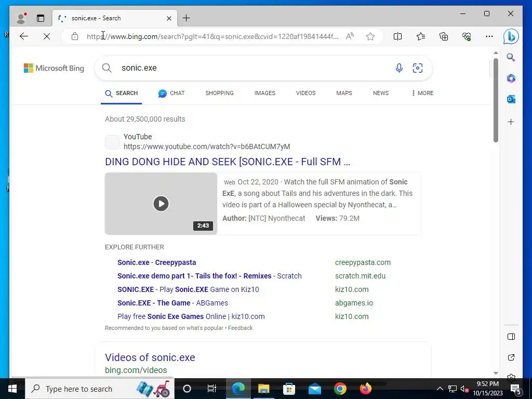Toggle sidebar visibility panel icon
Viewport: 532px width, 399px height.
pyautogui.click(x=511, y=337)
